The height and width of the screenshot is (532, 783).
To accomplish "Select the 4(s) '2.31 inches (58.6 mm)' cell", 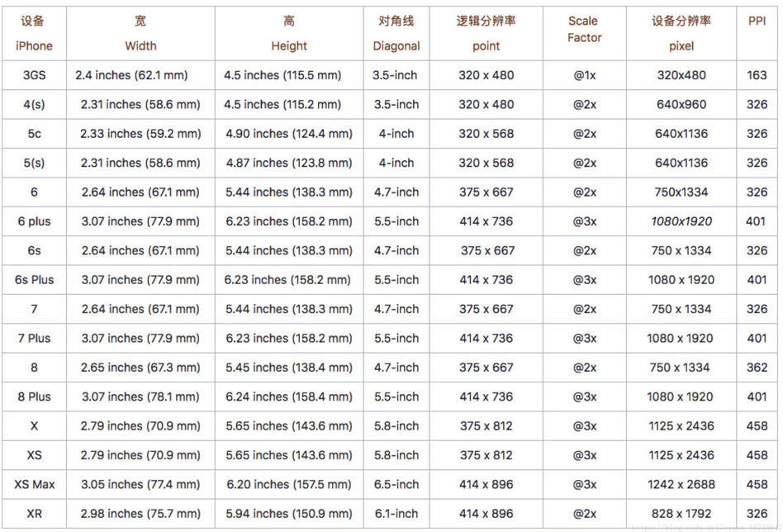I will point(140,104).
